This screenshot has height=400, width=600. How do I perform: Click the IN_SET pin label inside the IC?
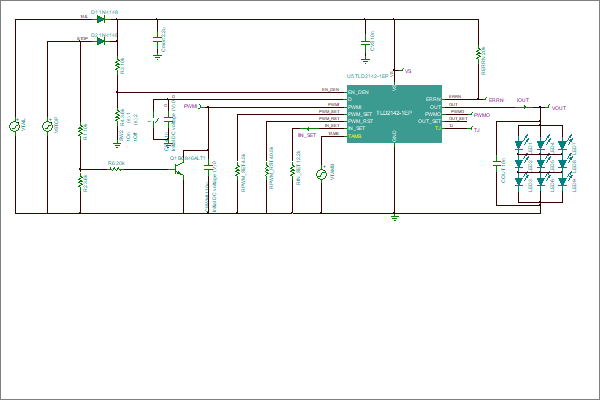(x=356, y=128)
